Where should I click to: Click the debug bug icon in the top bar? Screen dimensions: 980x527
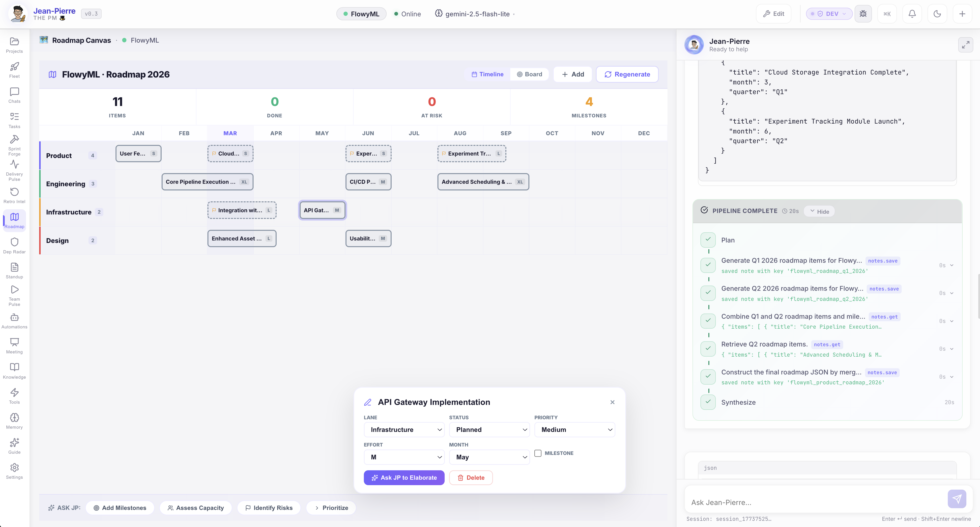[863, 14]
